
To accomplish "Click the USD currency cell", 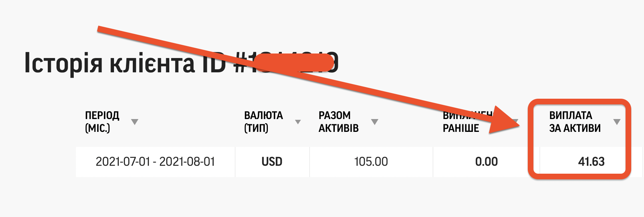I will pyautogui.click(x=272, y=162).
